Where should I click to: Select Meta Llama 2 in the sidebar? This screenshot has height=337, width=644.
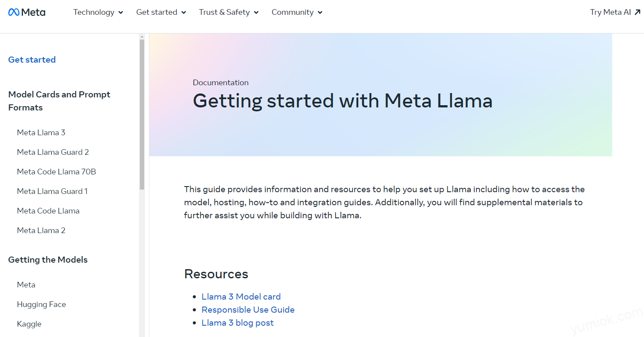pos(41,230)
